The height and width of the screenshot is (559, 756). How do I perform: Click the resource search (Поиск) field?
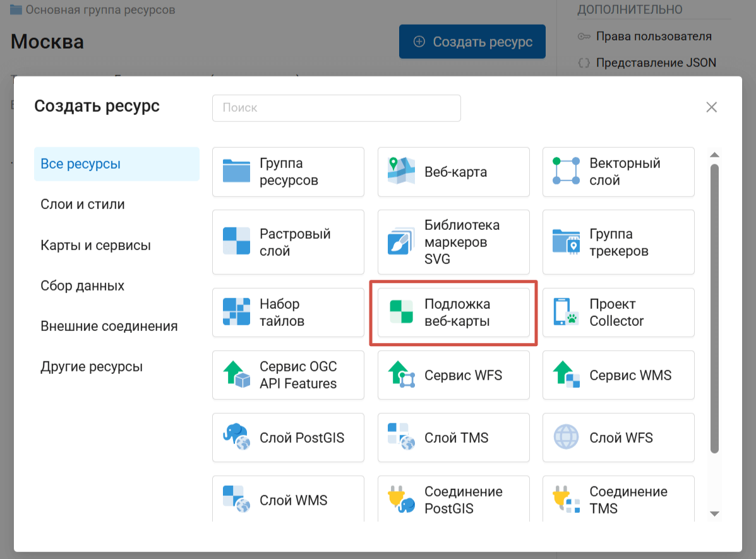pos(336,108)
